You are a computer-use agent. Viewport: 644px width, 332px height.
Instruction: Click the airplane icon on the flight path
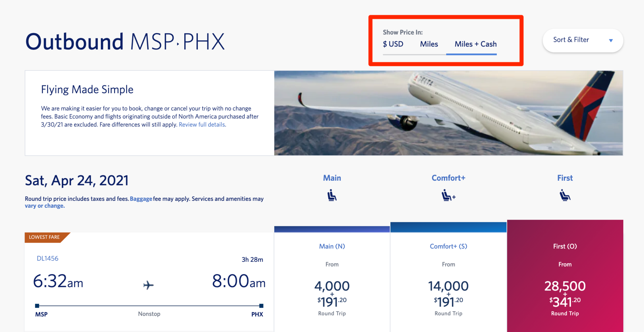[148, 285]
